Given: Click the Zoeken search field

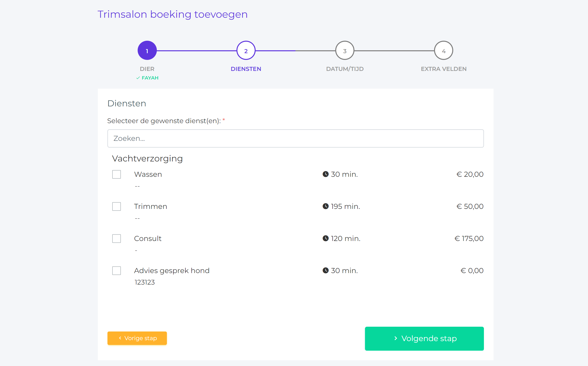Looking at the screenshot, I should point(296,138).
